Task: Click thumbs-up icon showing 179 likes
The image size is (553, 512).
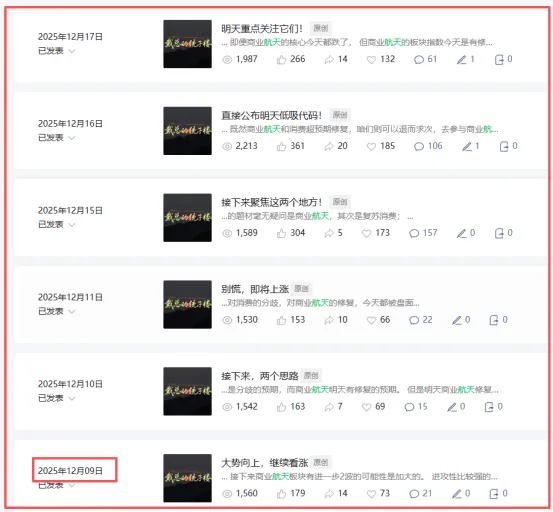Action: pyautogui.click(x=281, y=494)
